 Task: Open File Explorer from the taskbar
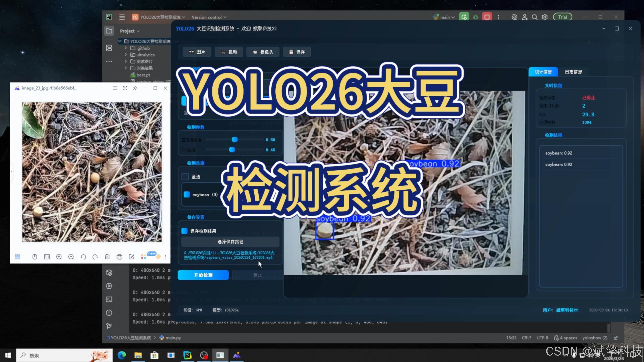[138, 355]
